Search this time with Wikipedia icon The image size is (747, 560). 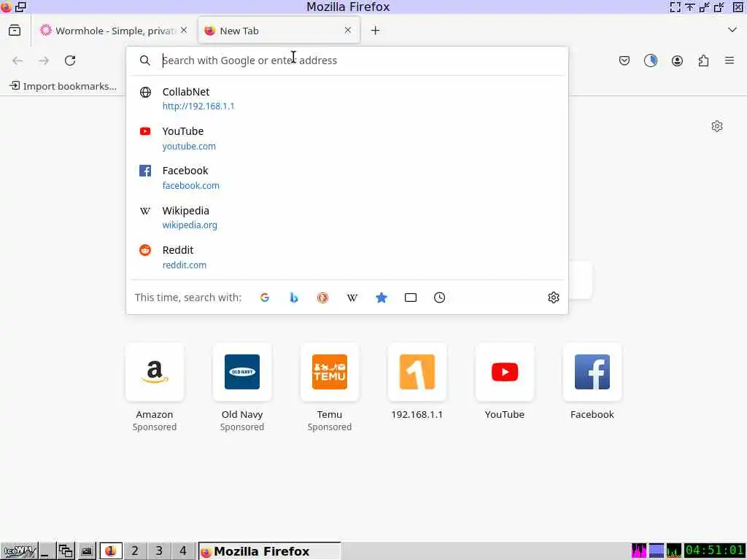tap(352, 297)
